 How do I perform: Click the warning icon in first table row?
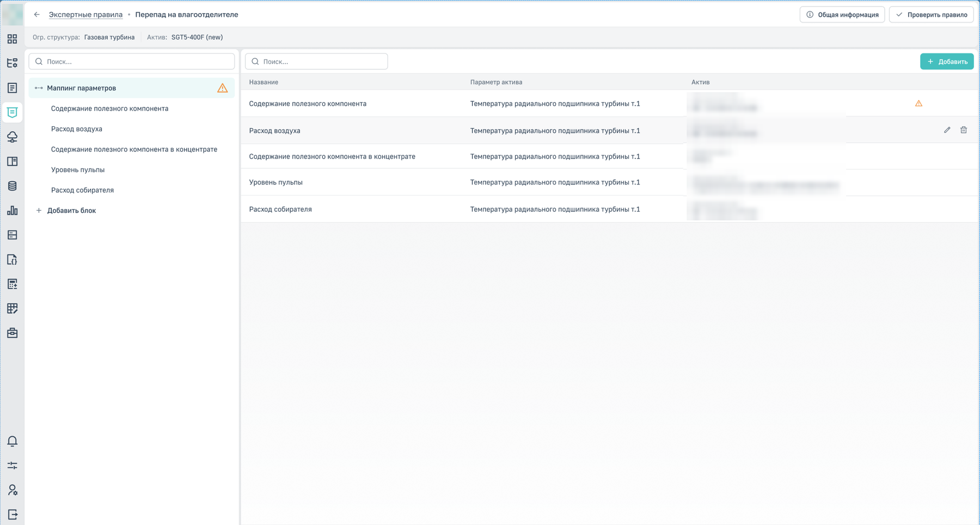pyautogui.click(x=918, y=103)
